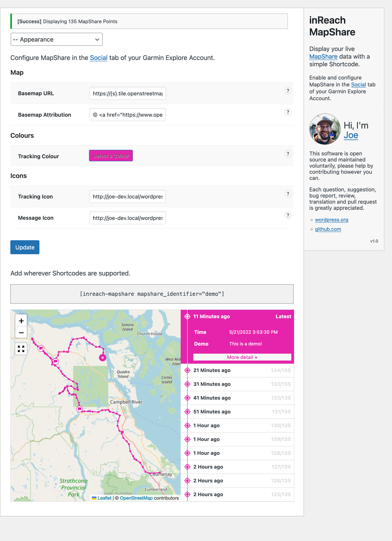Click the map zoom out button
This screenshot has height=541, width=392.
click(x=21, y=333)
